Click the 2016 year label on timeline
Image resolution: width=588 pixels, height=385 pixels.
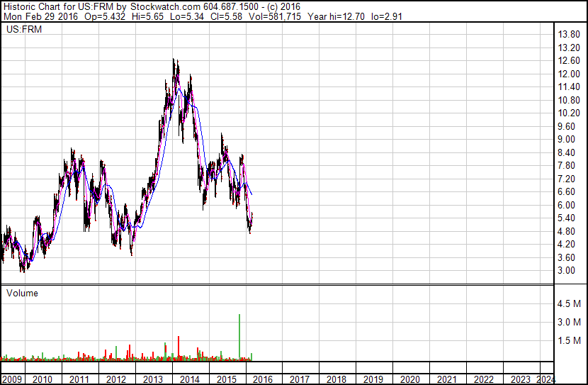(263, 379)
